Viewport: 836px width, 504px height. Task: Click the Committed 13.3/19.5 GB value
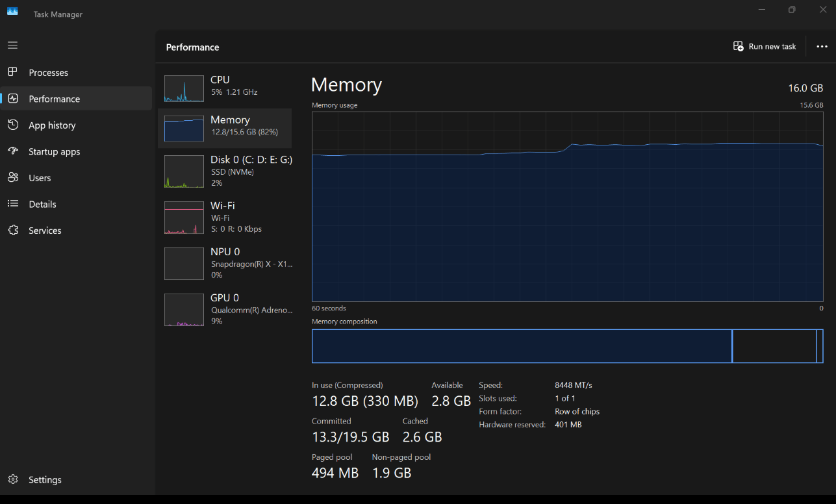351,436
